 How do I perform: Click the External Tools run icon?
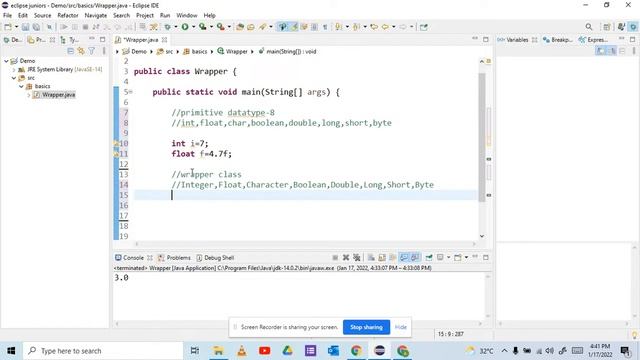[220, 27]
